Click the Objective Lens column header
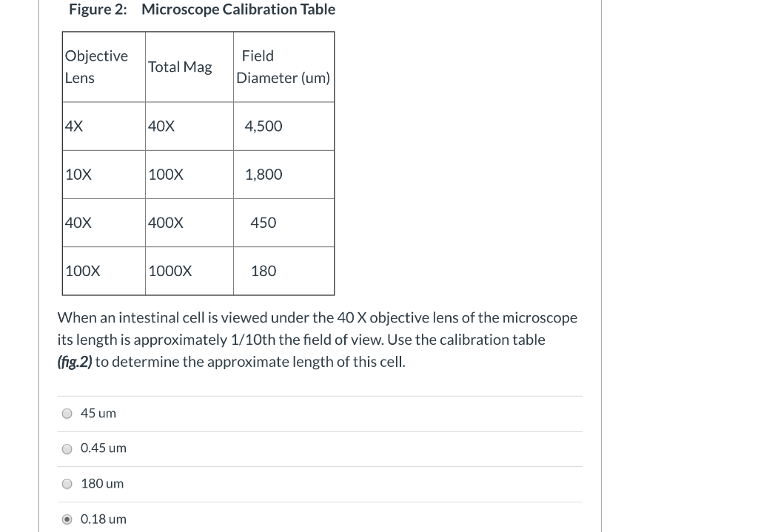This screenshot has height=532, width=758. (96, 67)
